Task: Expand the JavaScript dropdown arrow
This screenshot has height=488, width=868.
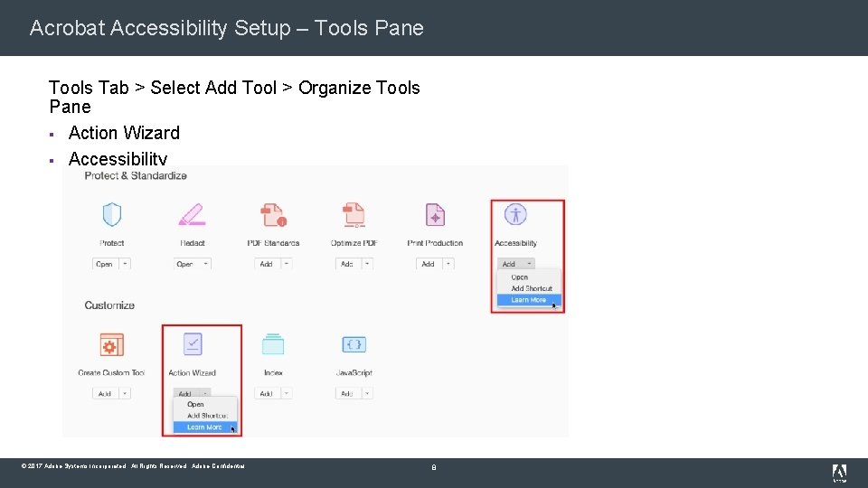Action: coord(368,393)
